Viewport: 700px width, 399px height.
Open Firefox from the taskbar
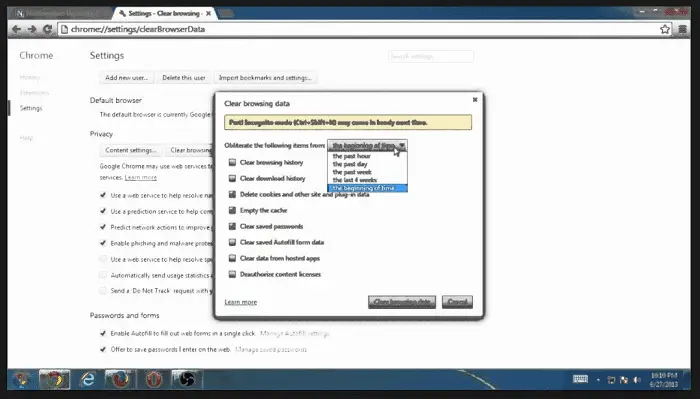119,379
